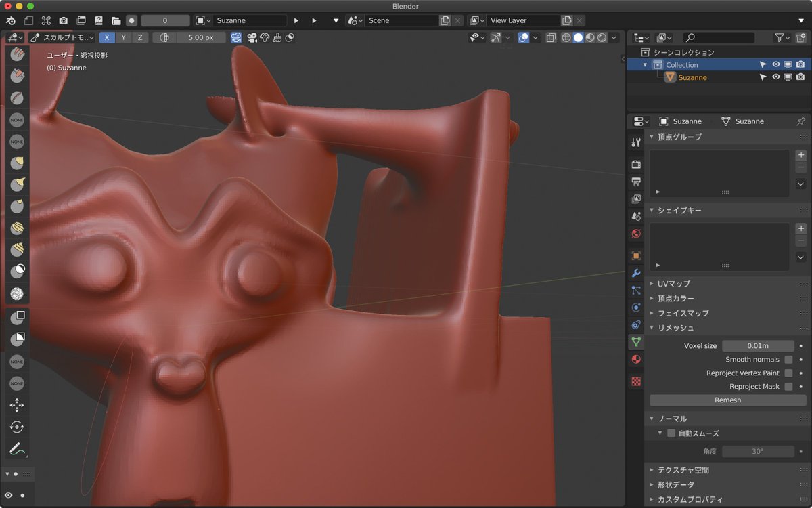Expand the カスタムプロパティ panel
This screenshot has width=812, height=508.
pos(652,499)
